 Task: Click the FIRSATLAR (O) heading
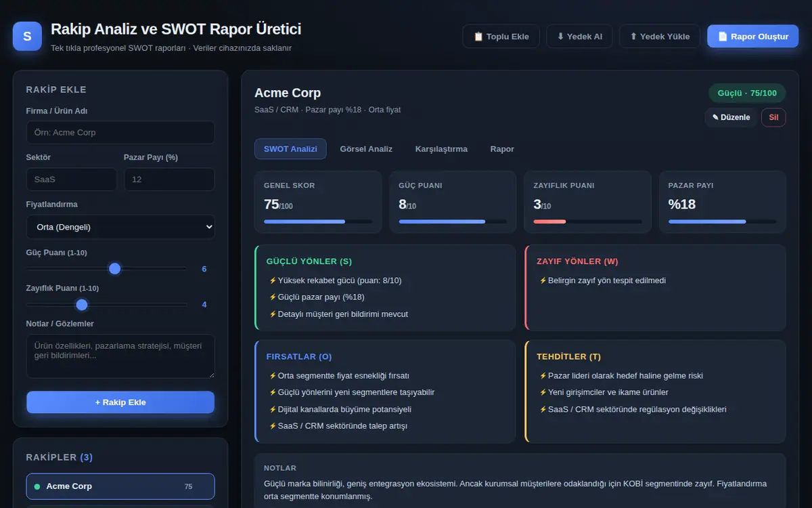coord(299,357)
